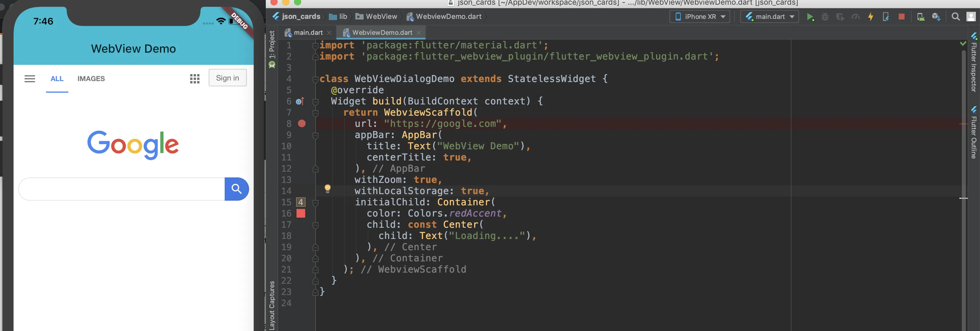Collapse the WebViewDialogDemo class fold marker
The image size is (980, 331).
(315, 79)
